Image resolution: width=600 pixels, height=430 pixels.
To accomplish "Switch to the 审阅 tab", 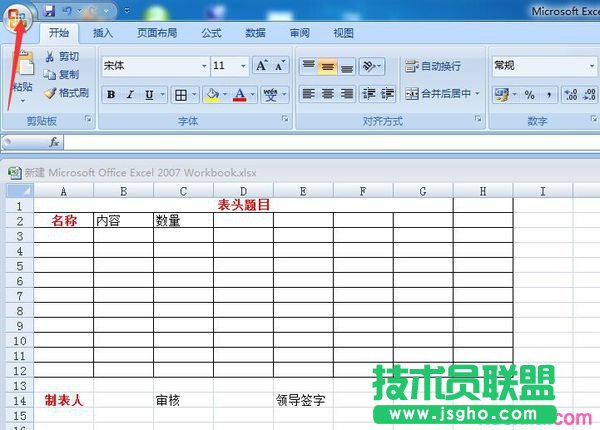I will point(299,33).
